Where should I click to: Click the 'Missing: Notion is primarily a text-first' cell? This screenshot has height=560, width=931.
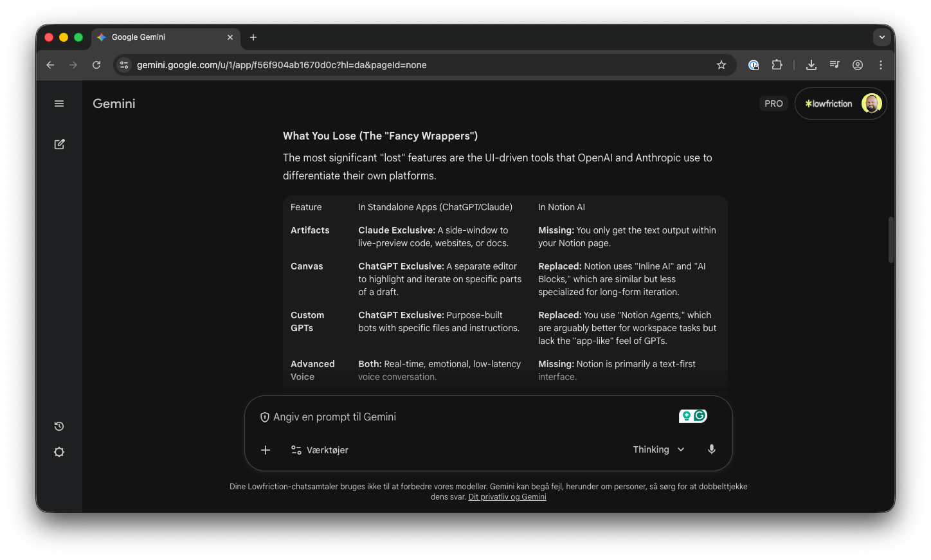617,370
